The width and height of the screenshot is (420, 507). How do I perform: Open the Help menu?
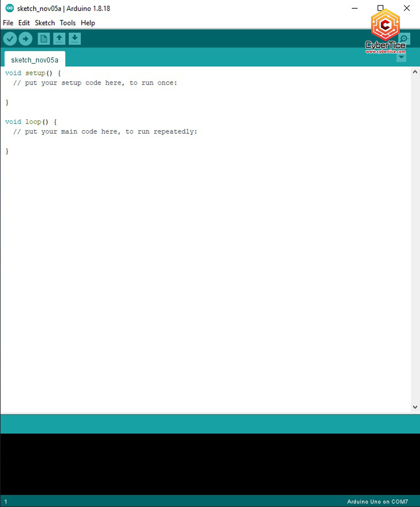(x=88, y=23)
